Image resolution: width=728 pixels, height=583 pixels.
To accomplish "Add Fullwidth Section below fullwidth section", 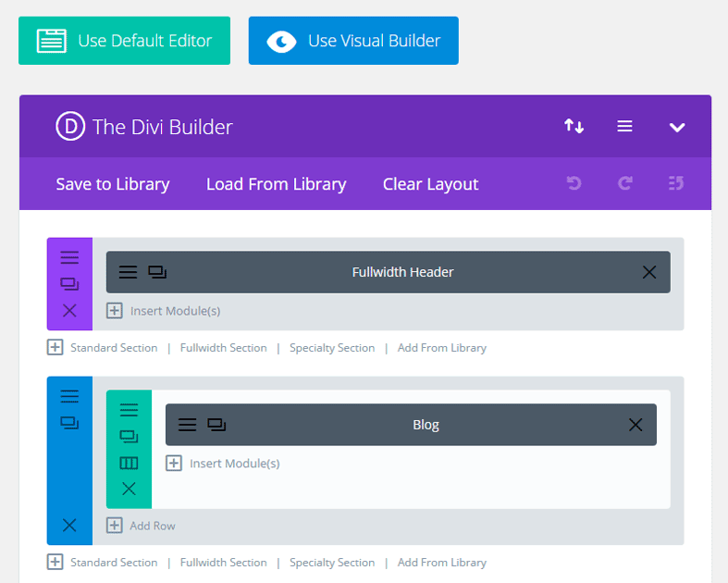I will point(223,348).
